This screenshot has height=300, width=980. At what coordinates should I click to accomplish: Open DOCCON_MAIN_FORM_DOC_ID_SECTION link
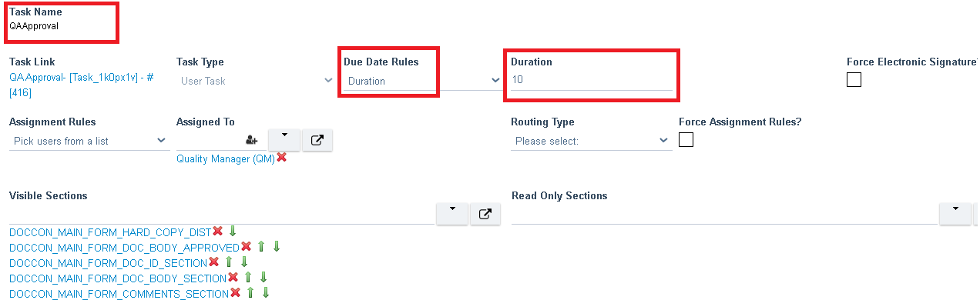(108, 263)
